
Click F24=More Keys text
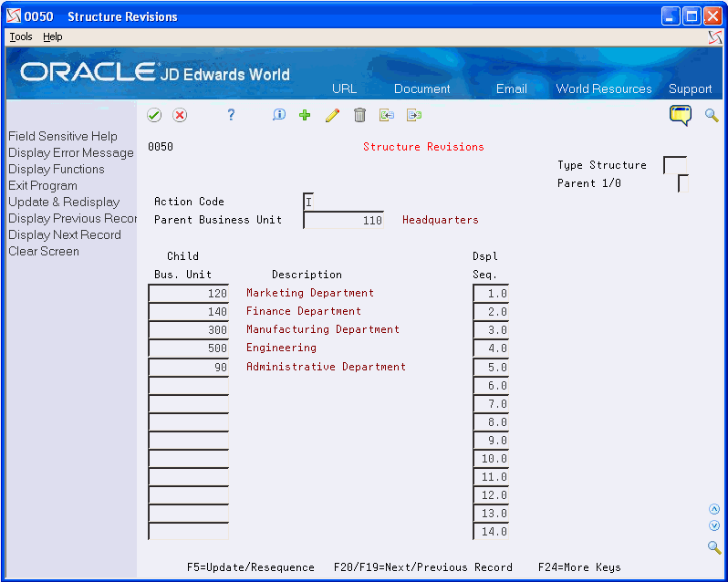[x=579, y=567]
